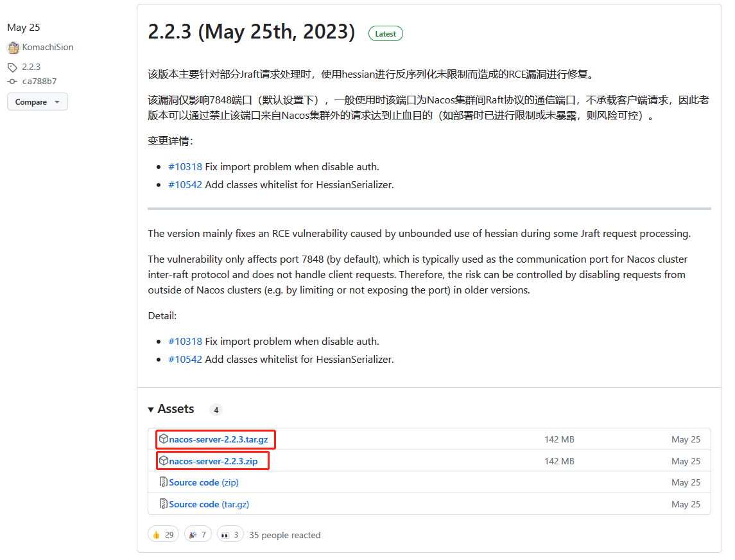Click package icon for nacos-server-2.2.3.zip

pos(164,460)
